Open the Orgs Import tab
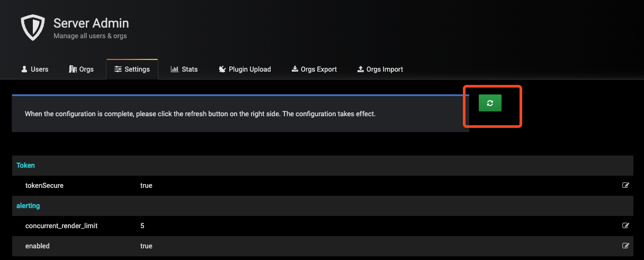The image size is (644, 260). [380, 70]
